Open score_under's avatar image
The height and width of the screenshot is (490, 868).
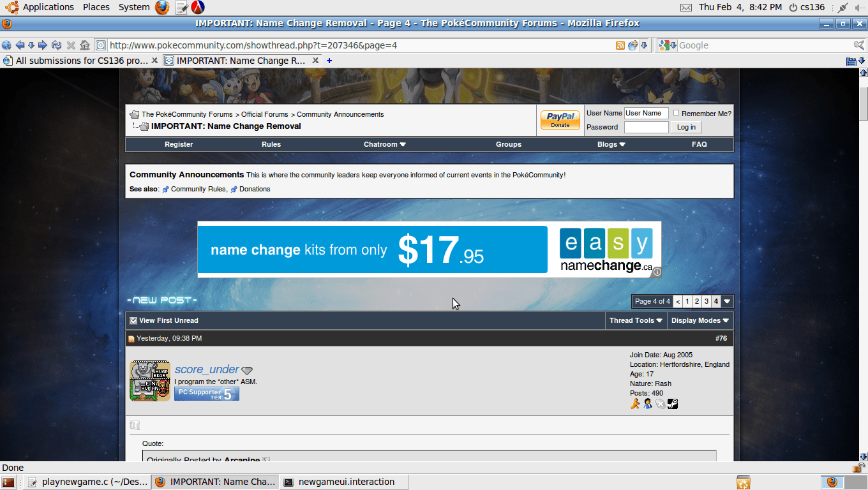pyautogui.click(x=150, y=381)
